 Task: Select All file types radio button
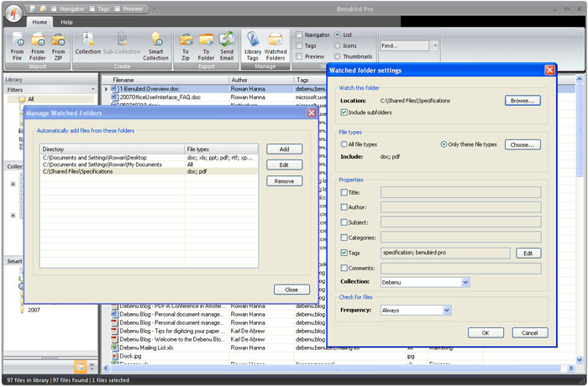point(344,144)
